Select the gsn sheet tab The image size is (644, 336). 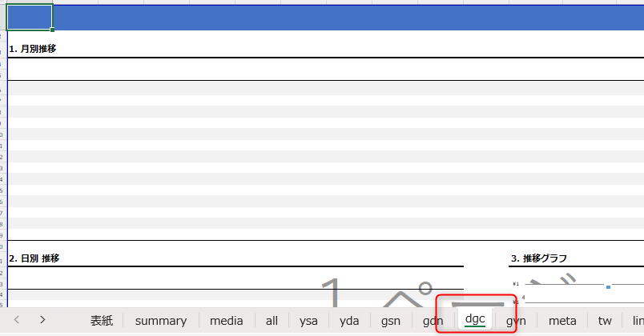tap(391, 321)
